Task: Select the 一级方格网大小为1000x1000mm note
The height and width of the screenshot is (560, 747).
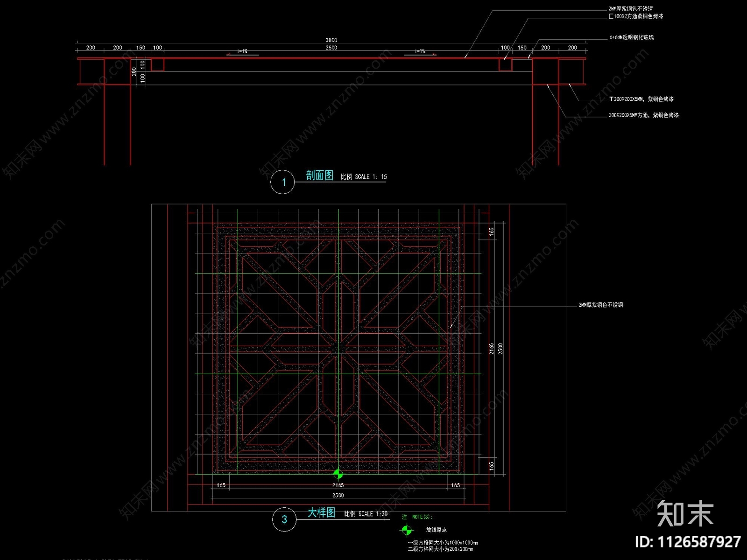Action: point(443,543)
